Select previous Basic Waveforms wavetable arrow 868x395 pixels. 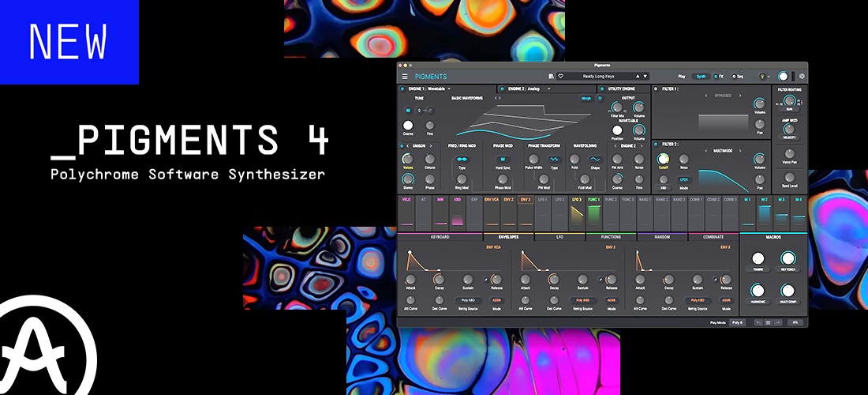[495, 98]
